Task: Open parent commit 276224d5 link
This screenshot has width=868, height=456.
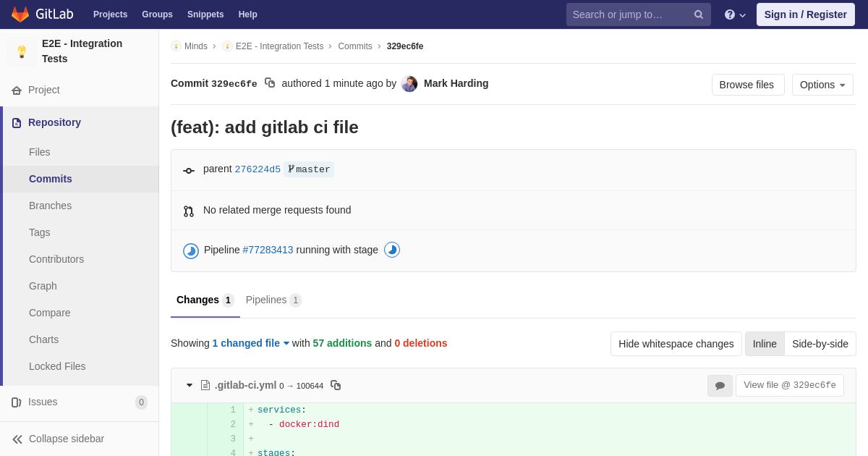Action: tap(258, 169)
